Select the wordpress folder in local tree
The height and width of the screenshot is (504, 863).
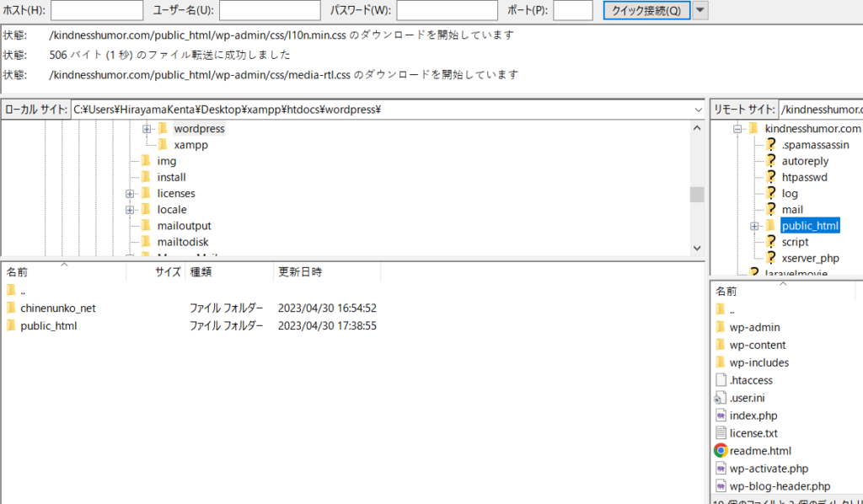tap(199, 129)
